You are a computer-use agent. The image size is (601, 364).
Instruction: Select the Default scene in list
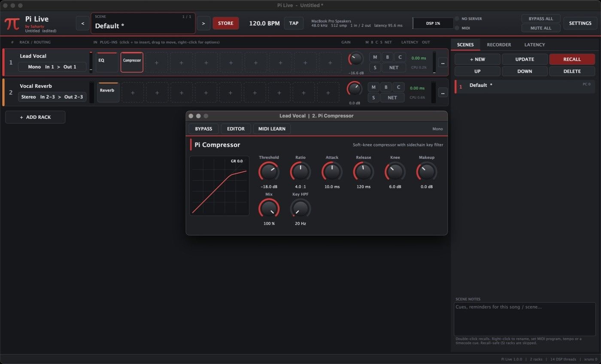click(525, 86)
